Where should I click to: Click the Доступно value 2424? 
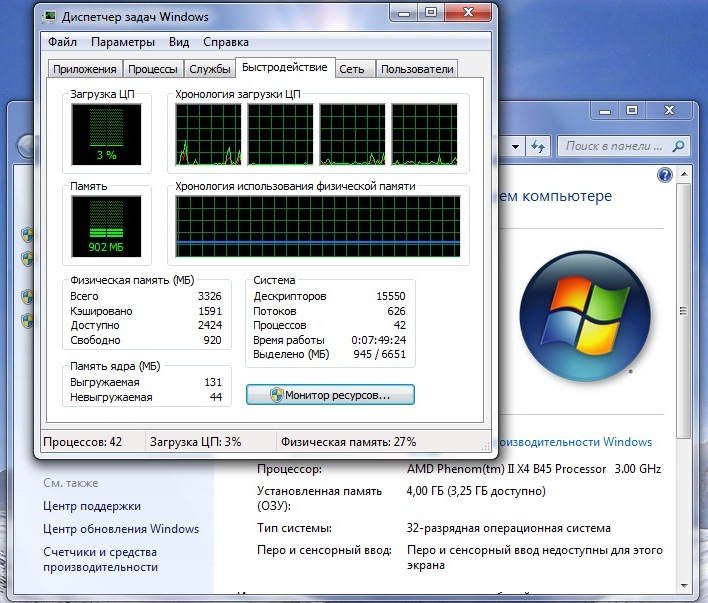(x=210, y=325)
